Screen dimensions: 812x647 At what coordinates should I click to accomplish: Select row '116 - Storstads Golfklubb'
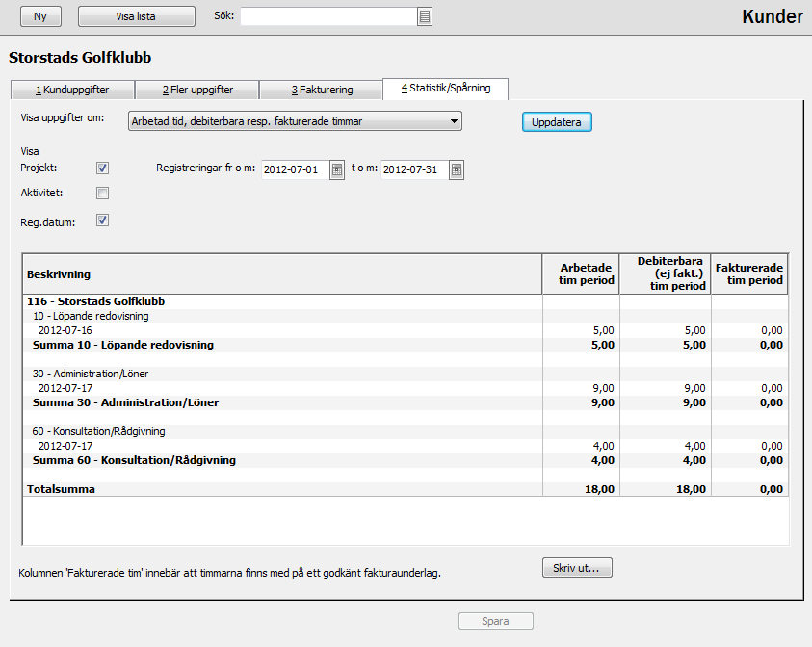coord(406,301)
